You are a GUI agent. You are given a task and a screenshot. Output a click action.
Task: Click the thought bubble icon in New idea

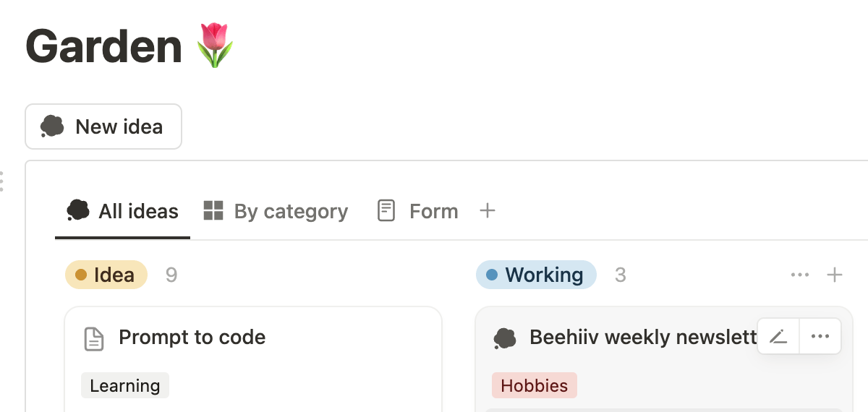(x=52, y=126)
